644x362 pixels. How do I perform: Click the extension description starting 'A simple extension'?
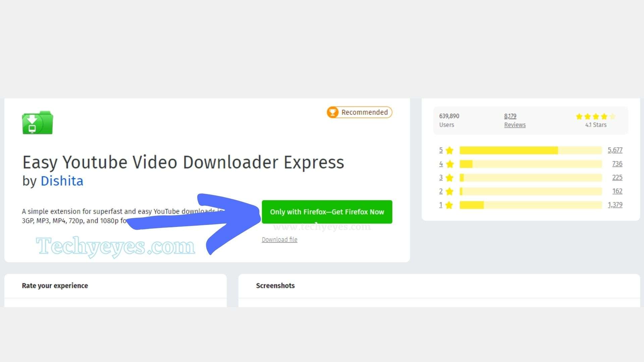tap(122, 216)
